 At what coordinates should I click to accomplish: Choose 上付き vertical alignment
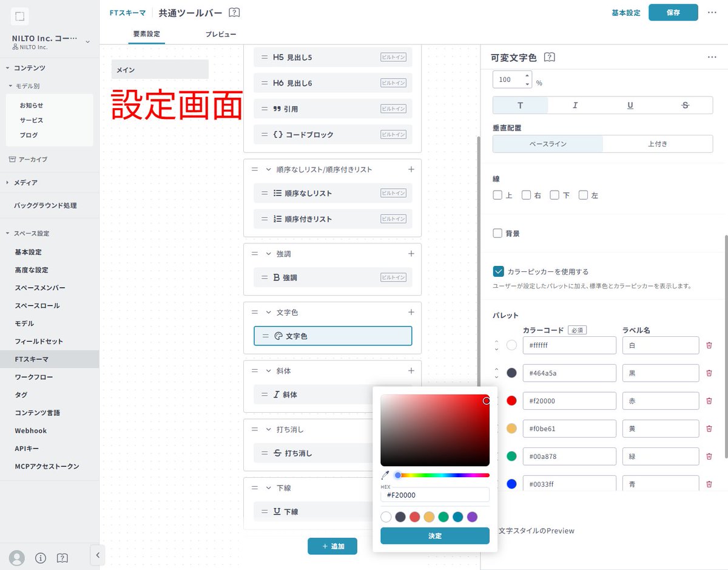pos(658,144)
